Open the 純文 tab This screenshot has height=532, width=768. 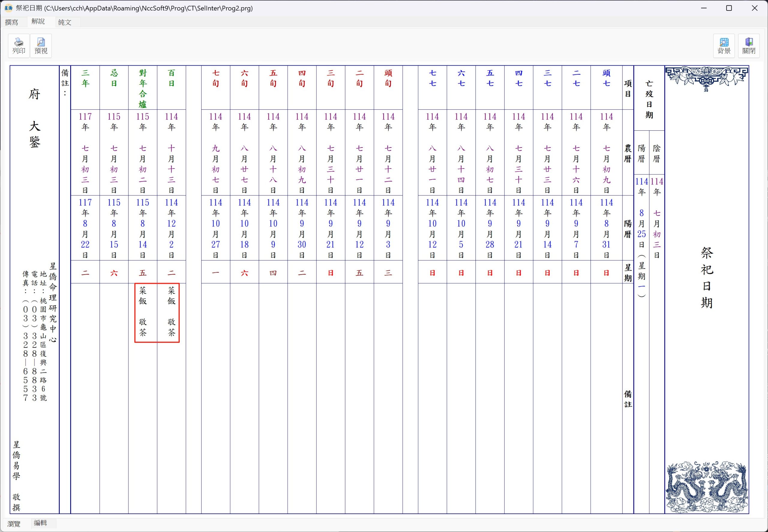click(x=65, y=22)
